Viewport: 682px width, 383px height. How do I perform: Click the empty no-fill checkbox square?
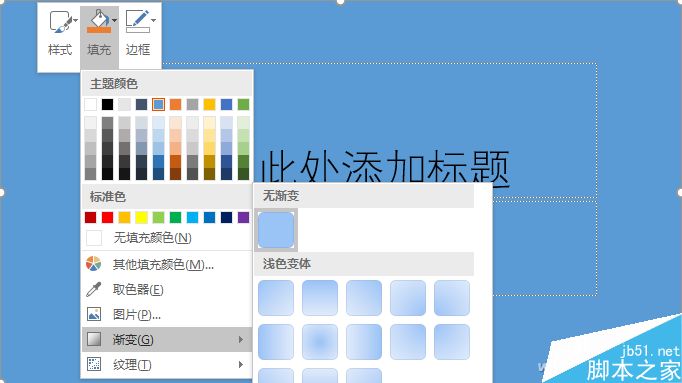pos(94,238)
